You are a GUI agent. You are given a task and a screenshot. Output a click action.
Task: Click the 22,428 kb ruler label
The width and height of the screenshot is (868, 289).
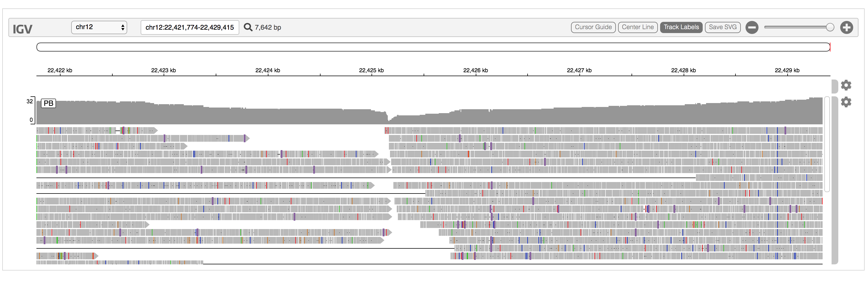pyautogui.click(x=683, y=70)
